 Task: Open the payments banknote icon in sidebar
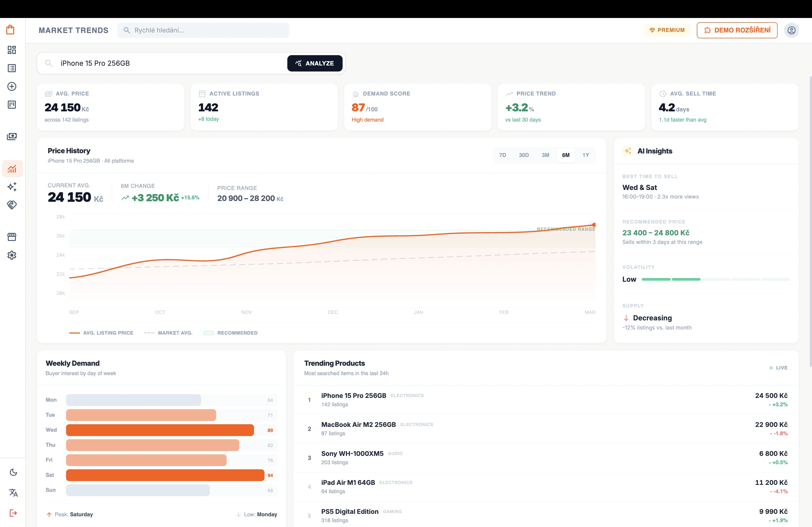click(12, 136)
